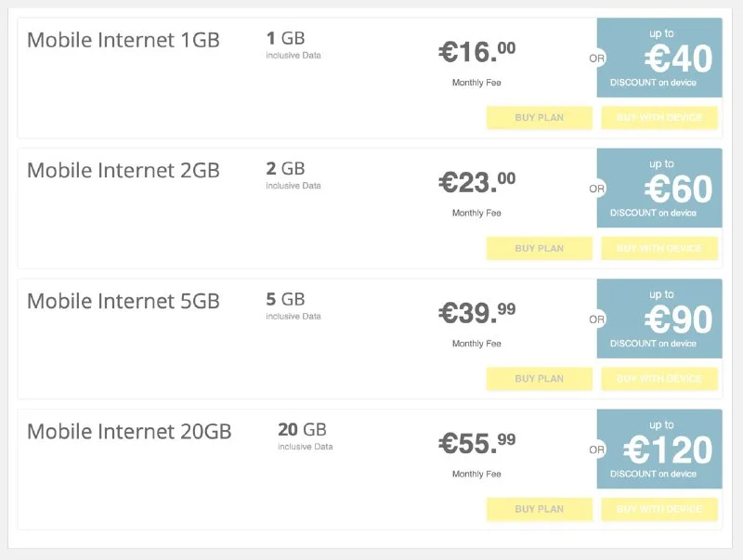Open the Mobile Internet 1GB plan title
Viewport: 743px width, 560px height.
[124, 40]
